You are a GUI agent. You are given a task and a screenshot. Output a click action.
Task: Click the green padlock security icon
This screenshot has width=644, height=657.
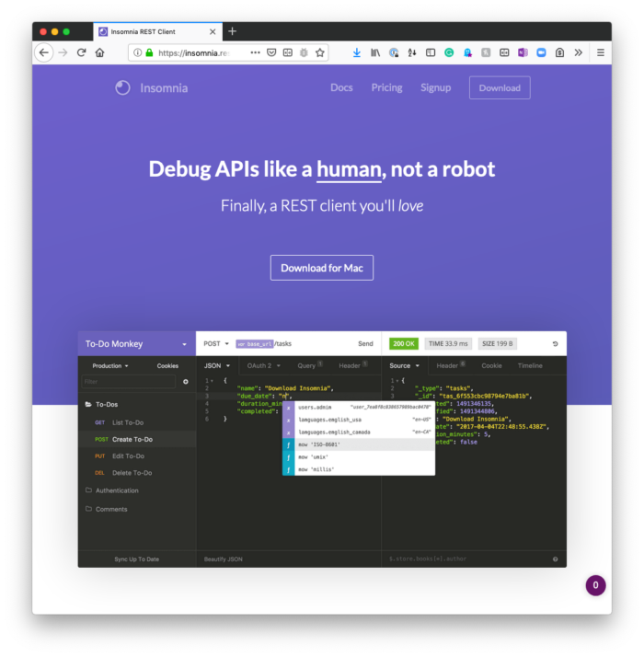click(x=149, y=52)
